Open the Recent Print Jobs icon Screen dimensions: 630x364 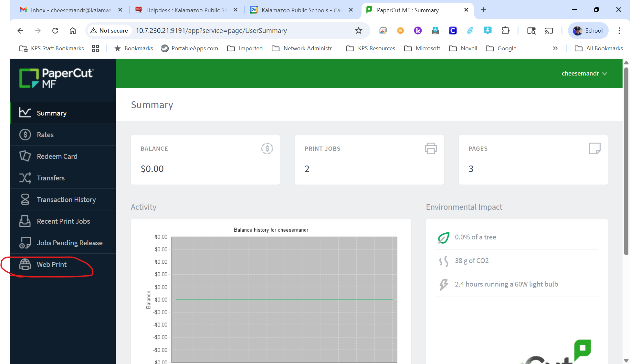click(25, 221)
